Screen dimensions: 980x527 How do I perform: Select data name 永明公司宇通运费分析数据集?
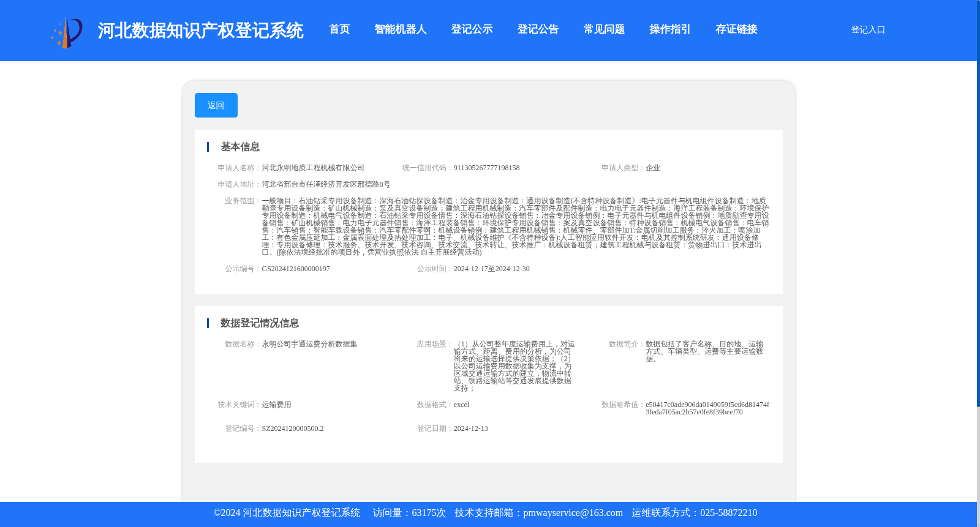pyautogui.click(x=309, y=344)
